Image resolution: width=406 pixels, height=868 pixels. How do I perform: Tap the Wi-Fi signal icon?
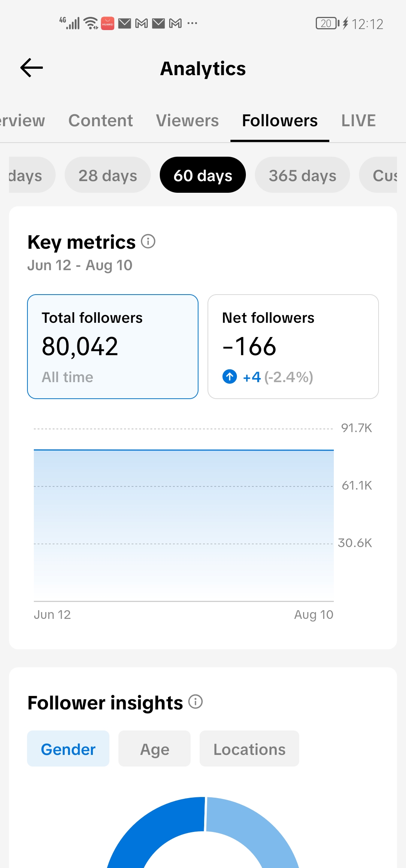91,23
